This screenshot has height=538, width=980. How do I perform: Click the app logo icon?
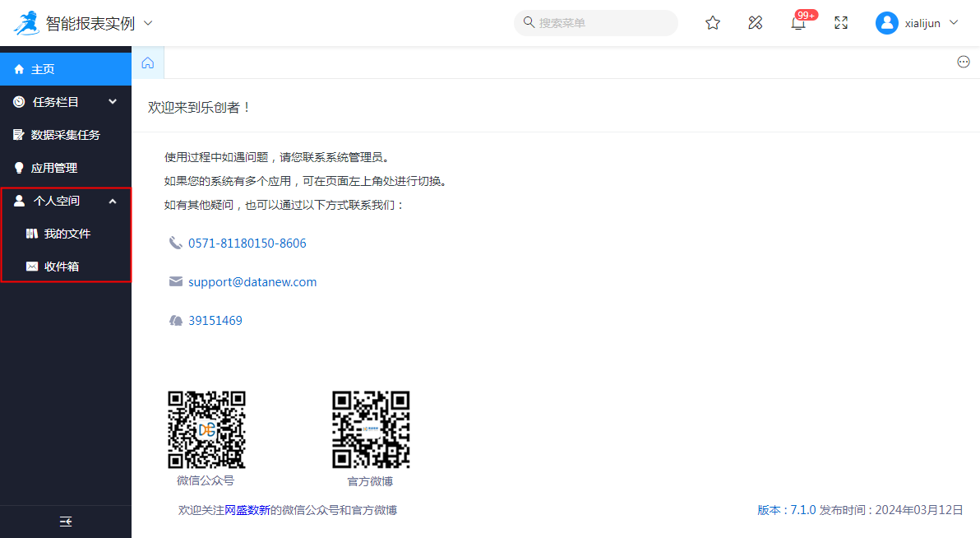26,23
